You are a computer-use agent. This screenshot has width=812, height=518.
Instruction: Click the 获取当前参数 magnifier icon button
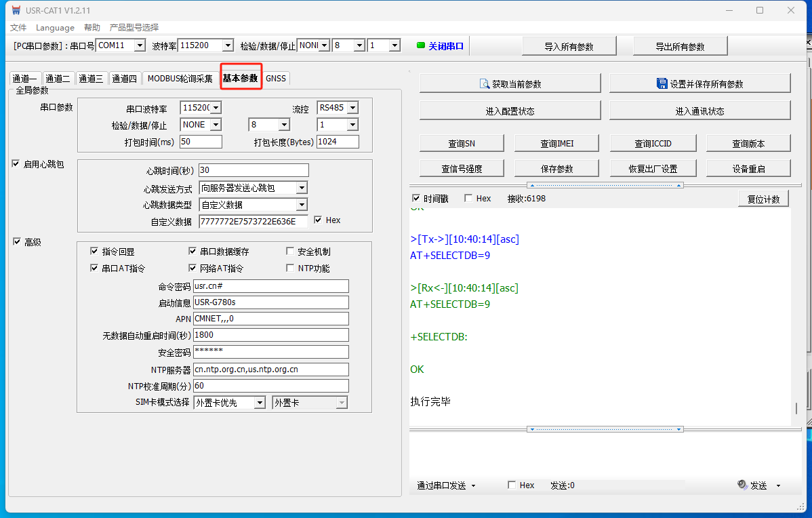point(485,84)
